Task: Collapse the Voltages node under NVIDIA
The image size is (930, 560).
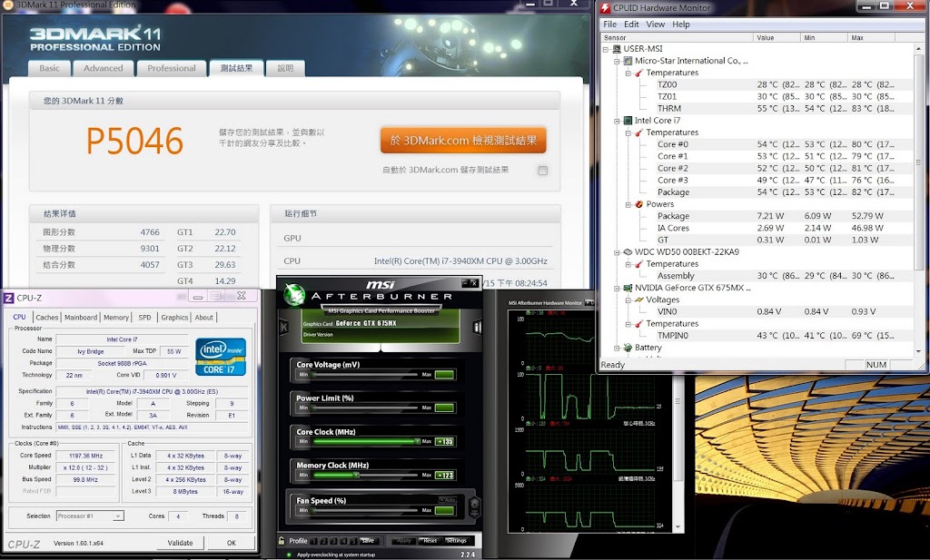Action: pos(628,300)
